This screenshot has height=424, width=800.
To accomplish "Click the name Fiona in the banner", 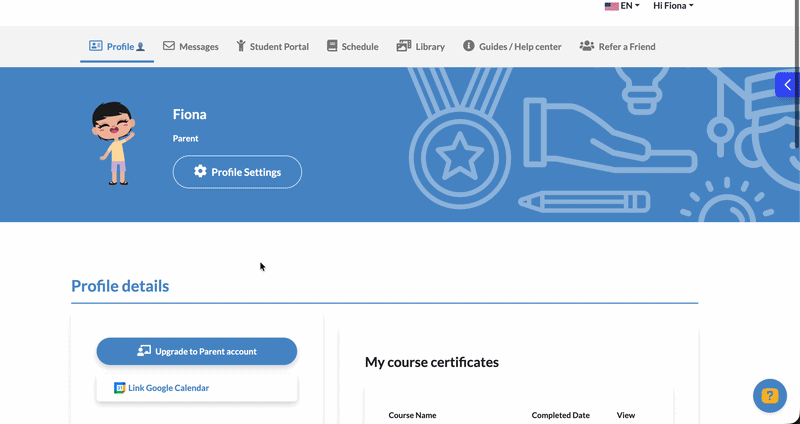I will point(189,114).
